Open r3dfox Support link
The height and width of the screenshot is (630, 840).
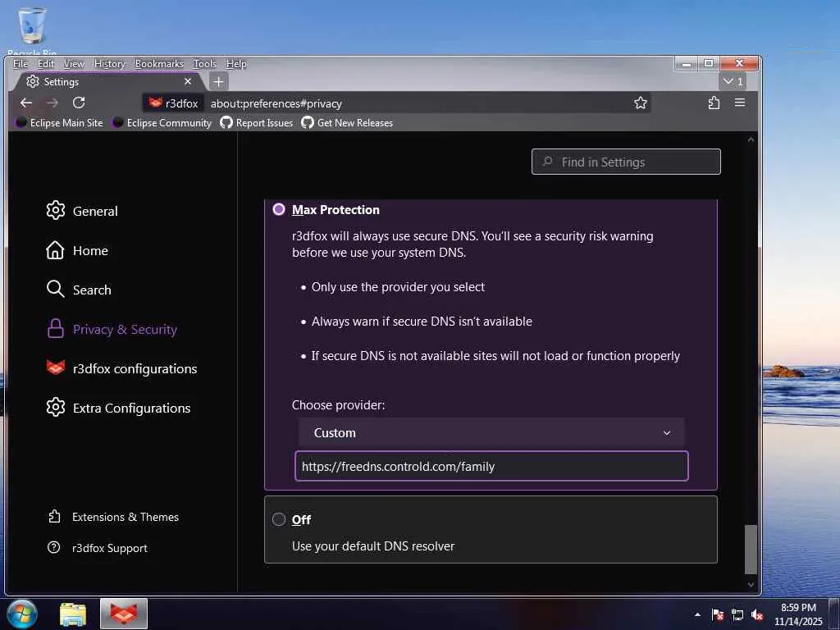tap(97, 548)
